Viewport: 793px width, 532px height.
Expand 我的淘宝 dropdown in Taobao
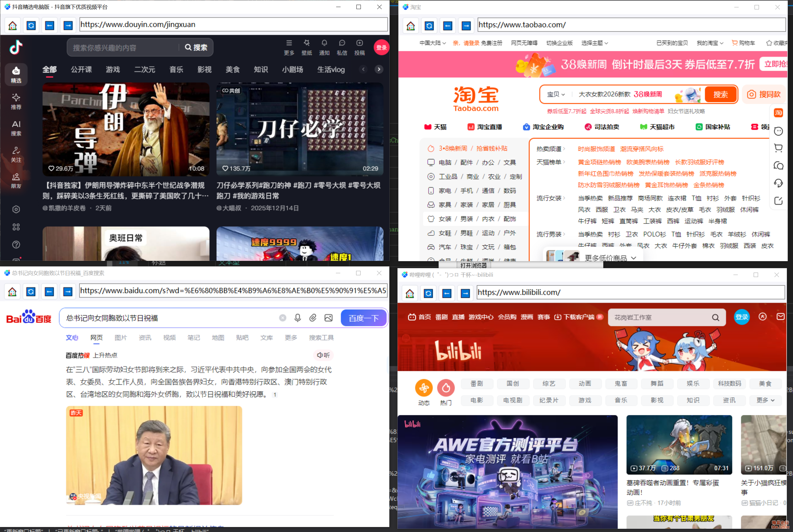tap(710, 43)
